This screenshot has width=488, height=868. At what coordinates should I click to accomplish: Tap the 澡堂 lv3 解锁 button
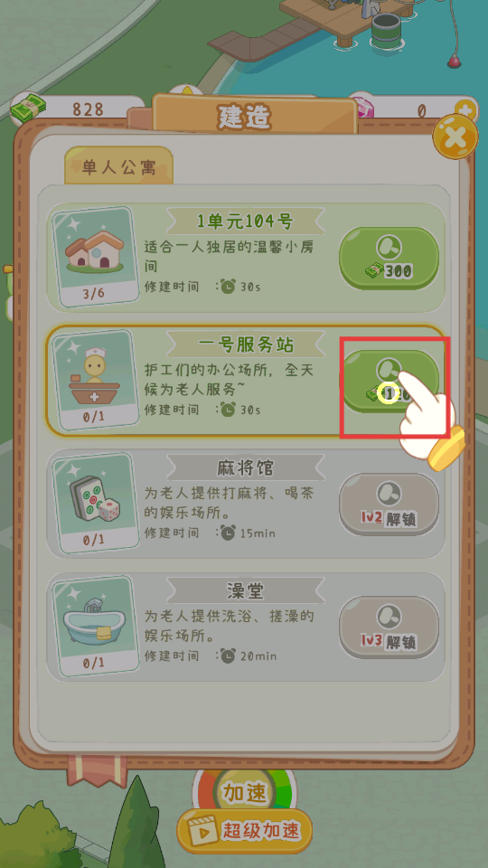(389, 627)
